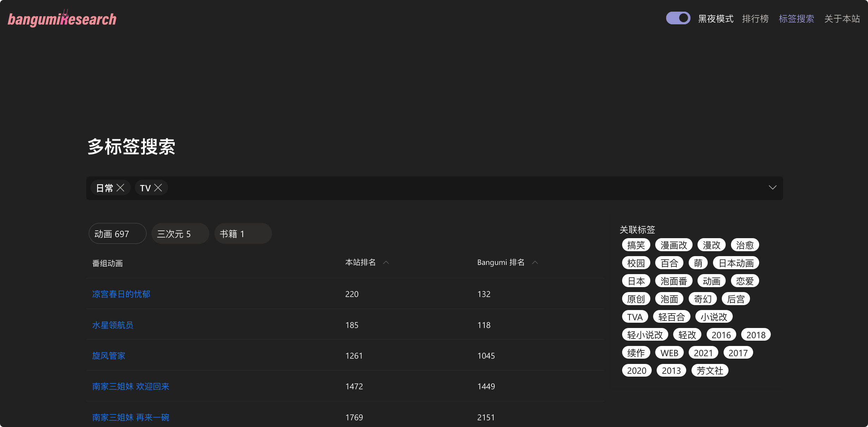Add the 芳文社 related tag
This screenshot has width=868, height=427.
click(x=709, y=371)
